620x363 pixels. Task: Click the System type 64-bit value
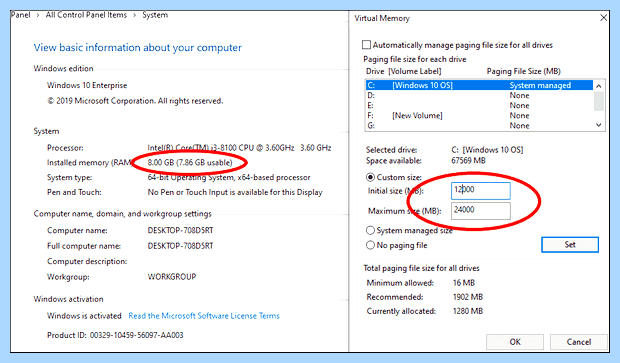(x=229, y=177)
